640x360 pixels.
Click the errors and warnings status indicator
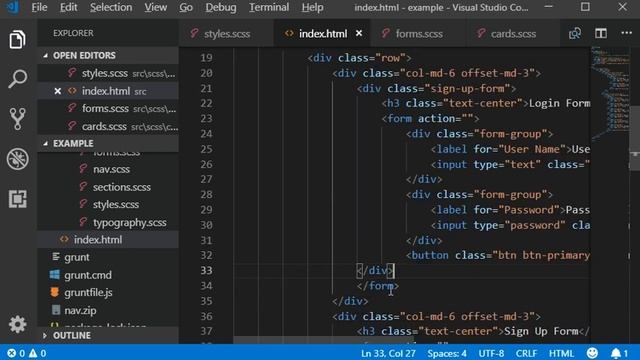(26, 353)
